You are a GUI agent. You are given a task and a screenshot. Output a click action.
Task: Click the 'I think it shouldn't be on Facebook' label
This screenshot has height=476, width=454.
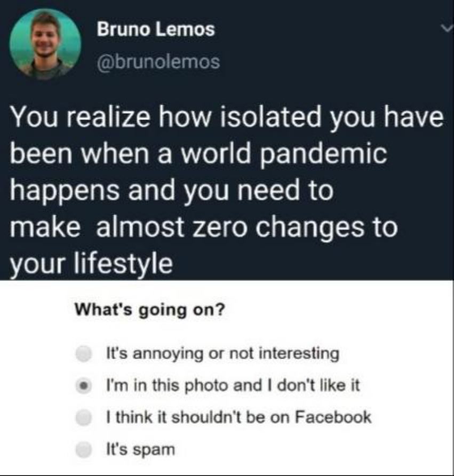pos(239,417)
